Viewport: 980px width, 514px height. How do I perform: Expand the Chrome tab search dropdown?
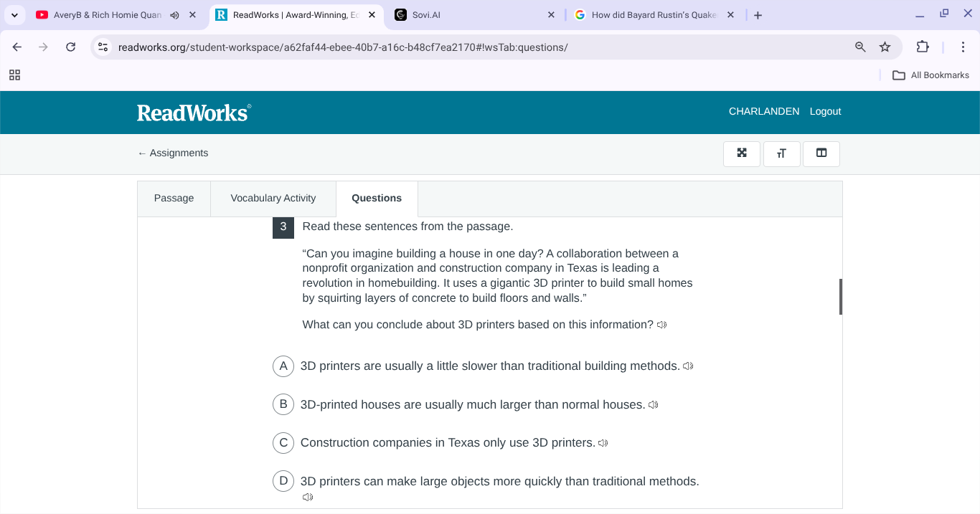[x=14, y=15]
